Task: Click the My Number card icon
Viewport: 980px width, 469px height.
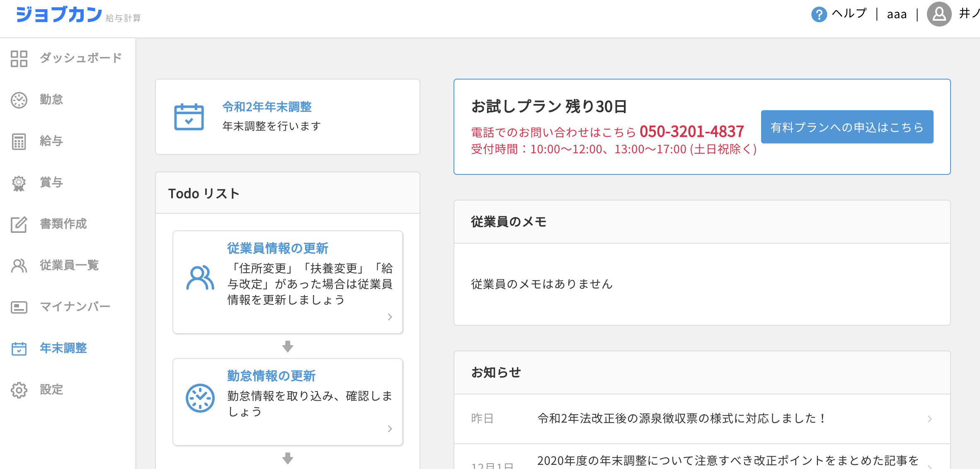Action: tap(19, 307)
